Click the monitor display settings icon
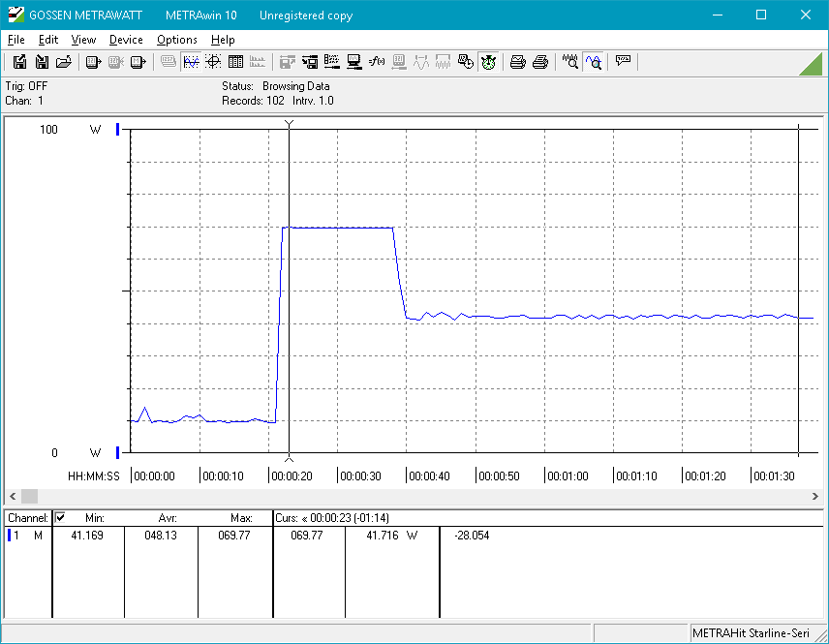Screen dimensions: 829x644 point(354,62)
